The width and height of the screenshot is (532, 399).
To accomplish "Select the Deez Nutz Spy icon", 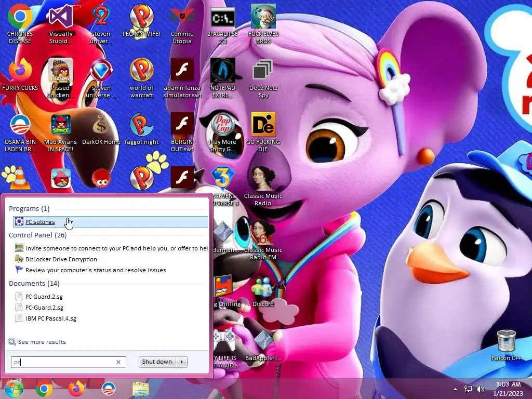I will 263,78.
